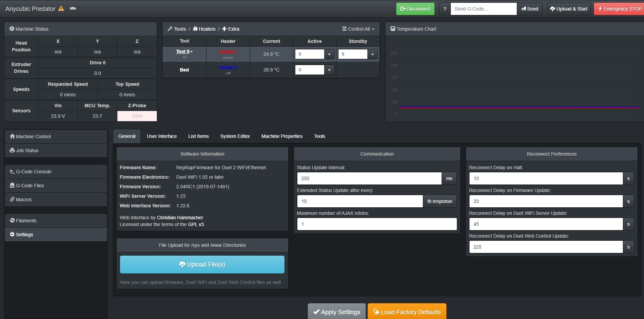
Task: Expand the Control All dropdown
Action: point(358,29)
